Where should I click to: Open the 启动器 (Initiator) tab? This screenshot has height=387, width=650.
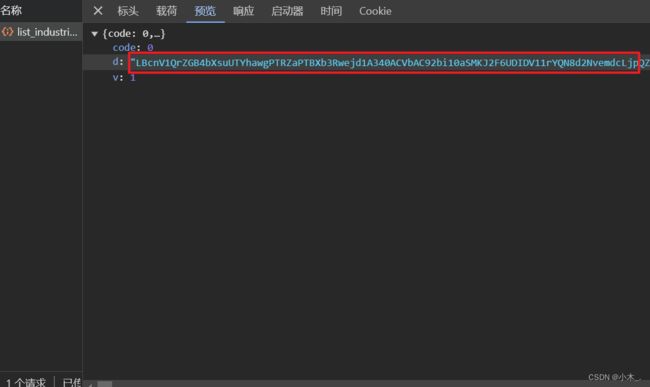[x=287, y=11]
